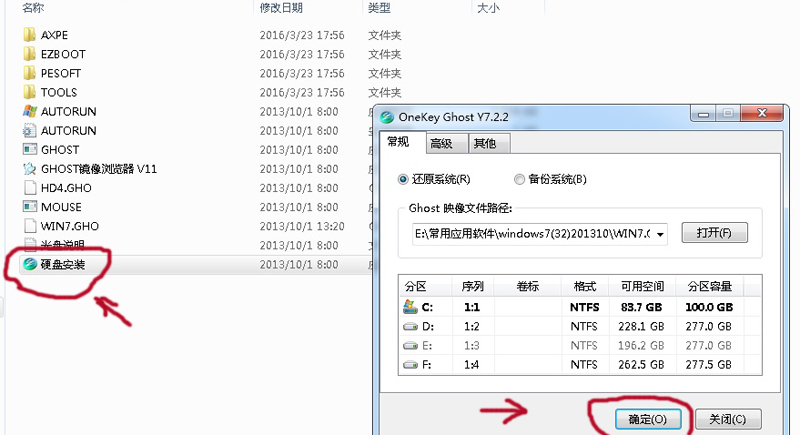Select the EZBOOT folder icon
The height and width of the screenshot is (435, 800).
pos(30,54)
